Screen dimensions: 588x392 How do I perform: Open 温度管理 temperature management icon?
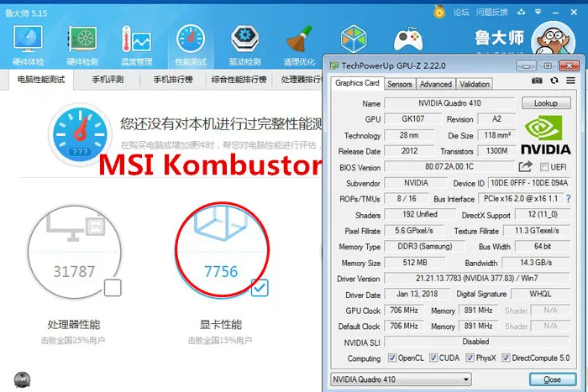click(134, 42)
